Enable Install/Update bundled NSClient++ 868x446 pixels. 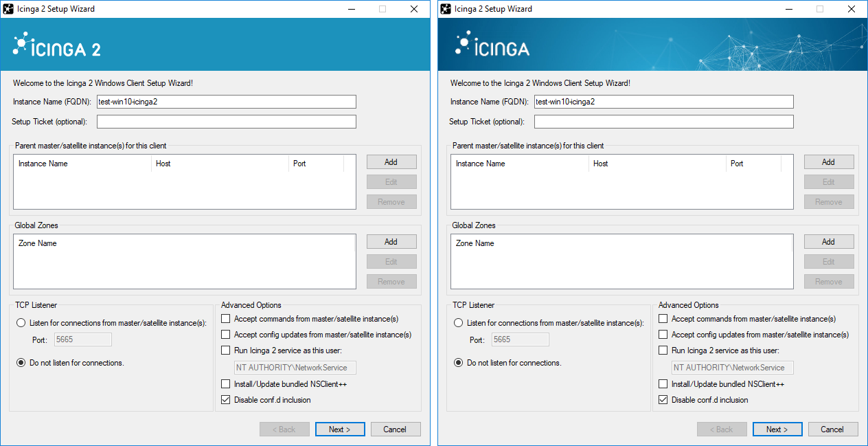225,384
